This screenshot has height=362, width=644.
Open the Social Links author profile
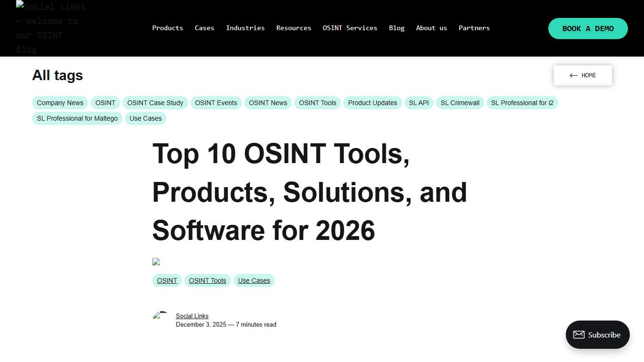(192, 316)
